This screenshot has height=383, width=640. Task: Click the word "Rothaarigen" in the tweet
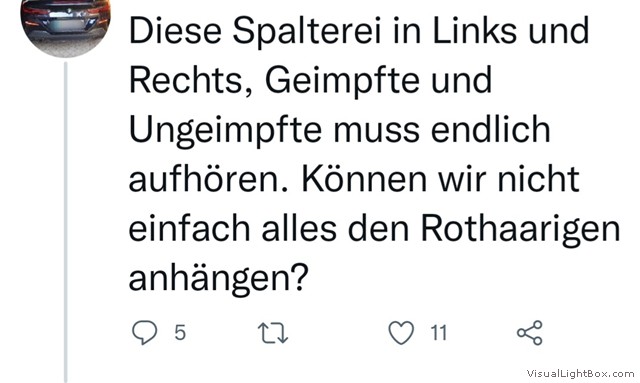520,229
